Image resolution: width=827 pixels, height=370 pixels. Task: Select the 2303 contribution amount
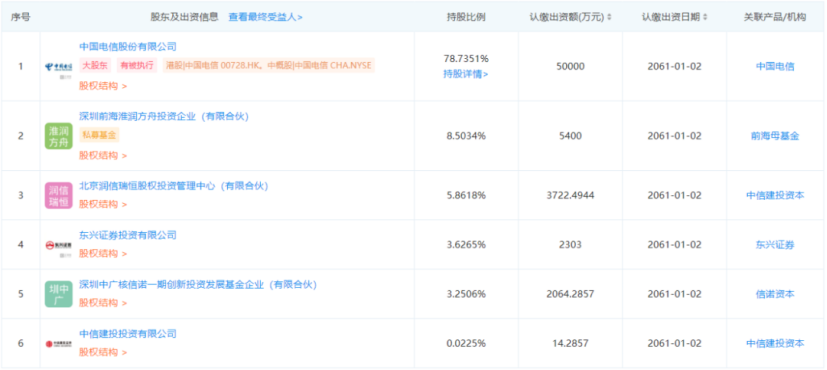pos(570,245)
